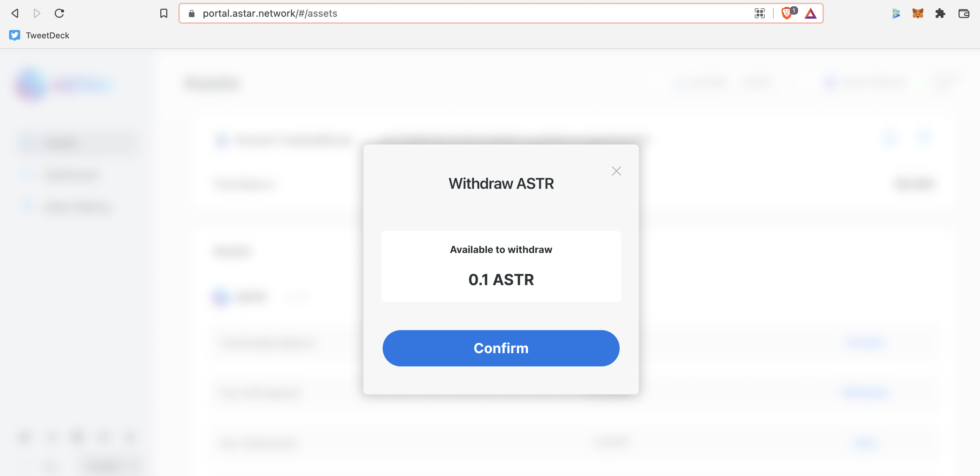The width and height of the screenshot is (980, 476).
Task: Click the 0.1 ASTR amount text
Action: coord(501,280)
